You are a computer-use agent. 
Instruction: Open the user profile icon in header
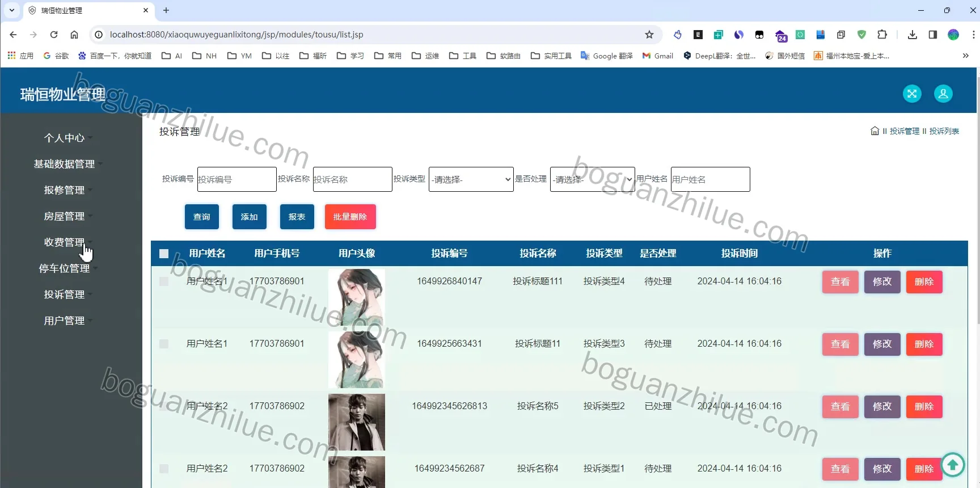tap(943, 94)
